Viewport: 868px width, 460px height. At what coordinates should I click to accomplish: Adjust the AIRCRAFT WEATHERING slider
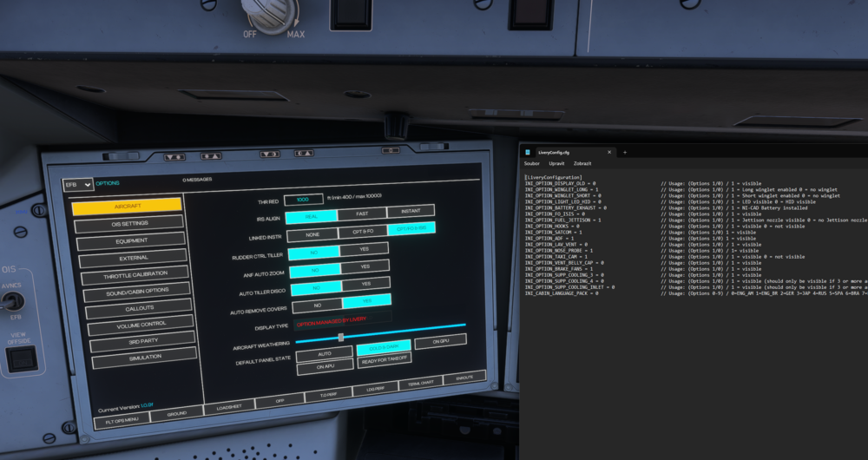(x=341, y=336)
